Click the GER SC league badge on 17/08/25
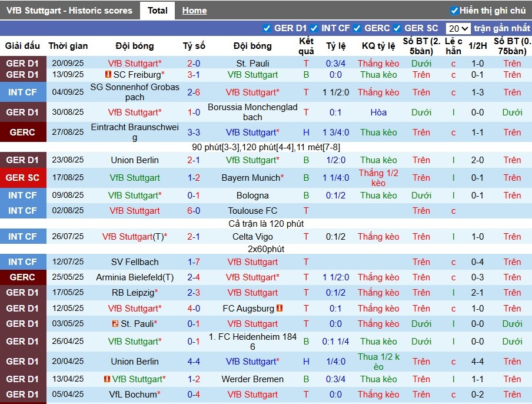This screenshot has width=532, height=404. click(22, 177)
